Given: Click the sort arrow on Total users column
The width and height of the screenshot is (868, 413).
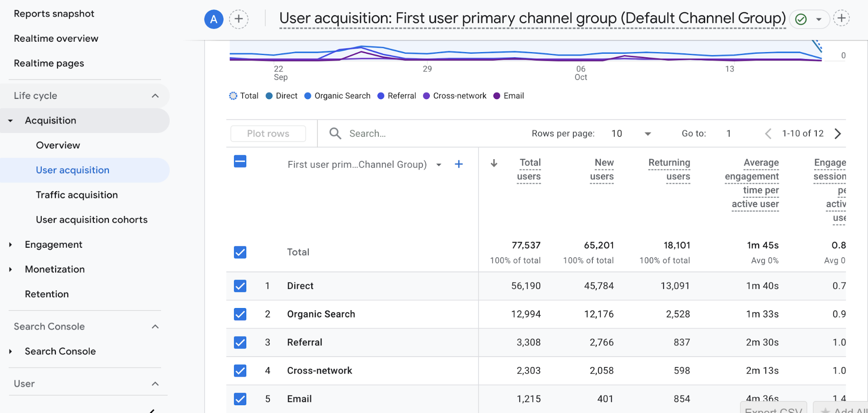Looking at the screenshot, I should point(494,163).
